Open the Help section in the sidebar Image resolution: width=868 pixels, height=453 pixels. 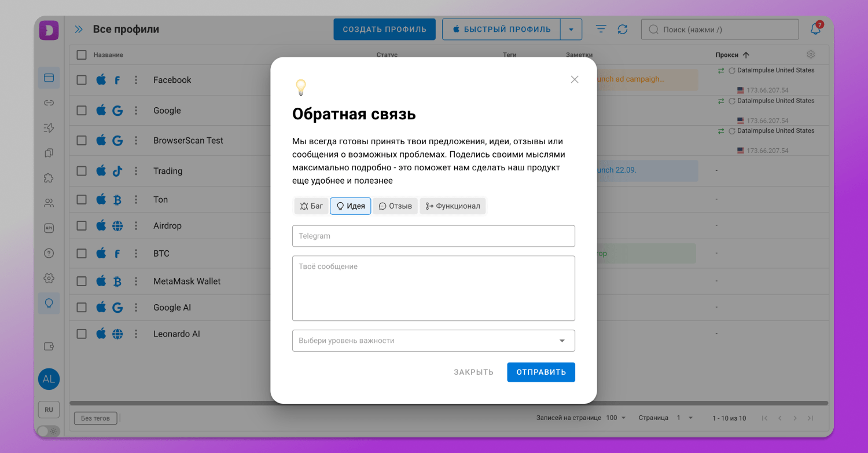pos(49,253)
